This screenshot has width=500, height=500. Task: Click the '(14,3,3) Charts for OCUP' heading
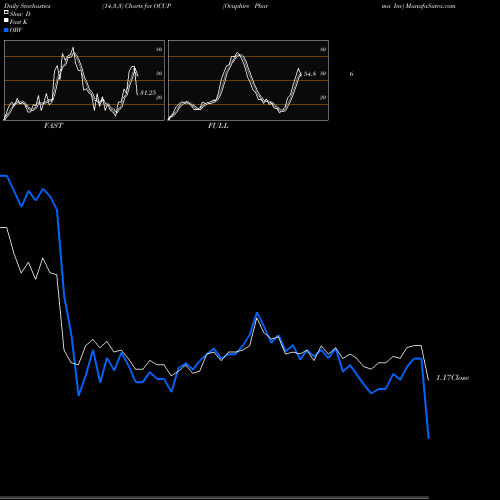[x=137, y=6]
